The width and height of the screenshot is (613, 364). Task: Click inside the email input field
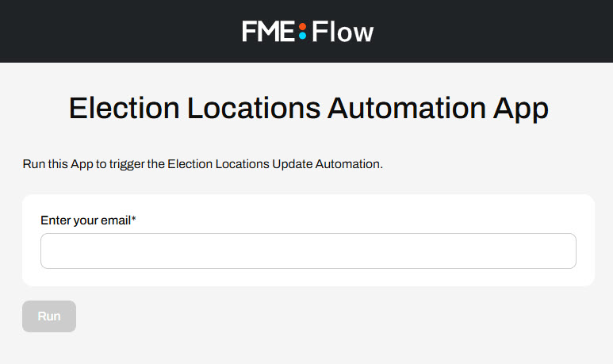308,251
